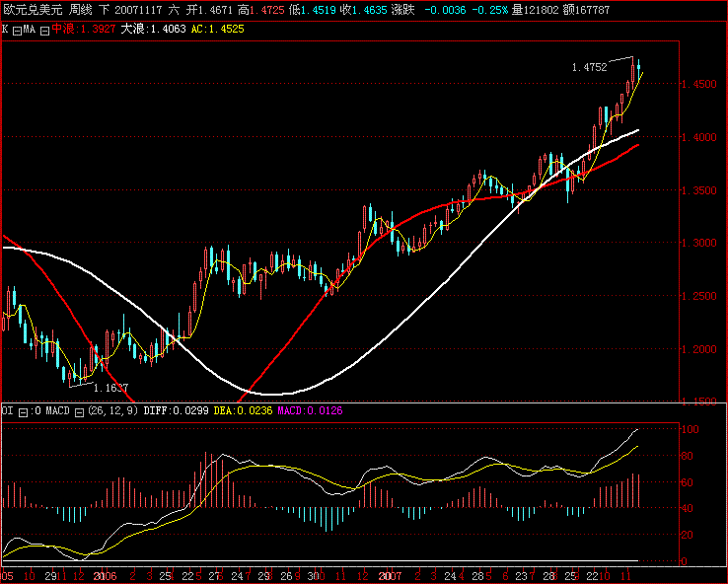Screen dimensions: 728x584
Task: Click the 100 level on MACD axis
Action: 690,429
